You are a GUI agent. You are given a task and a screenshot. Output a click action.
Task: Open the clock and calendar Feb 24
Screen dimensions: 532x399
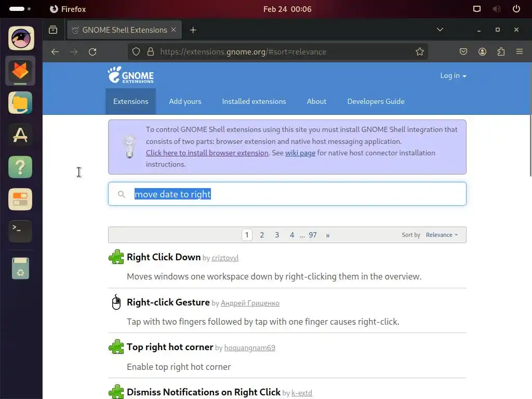(x=287, y=9)
